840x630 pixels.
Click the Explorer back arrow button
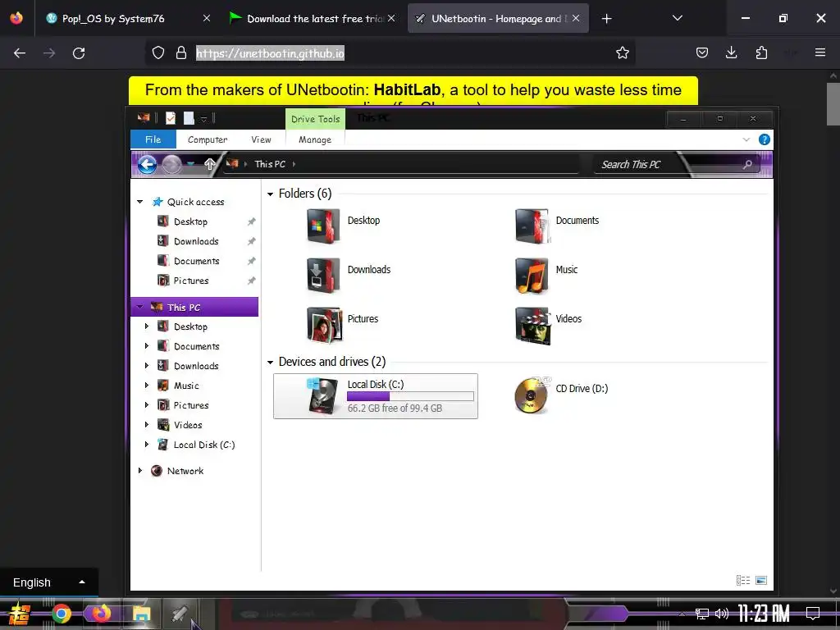tap(148, 164)
